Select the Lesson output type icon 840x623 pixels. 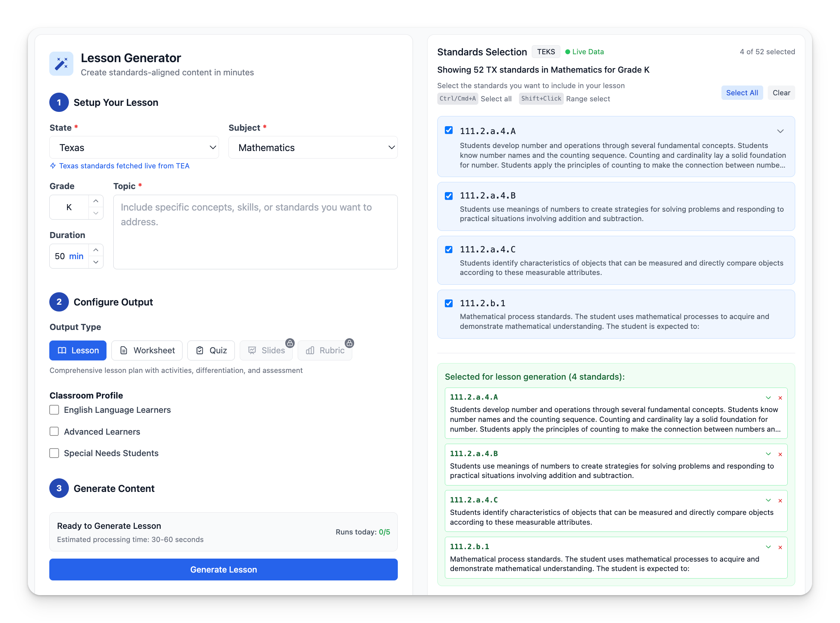pyautogui.click(x=61, y=350)
